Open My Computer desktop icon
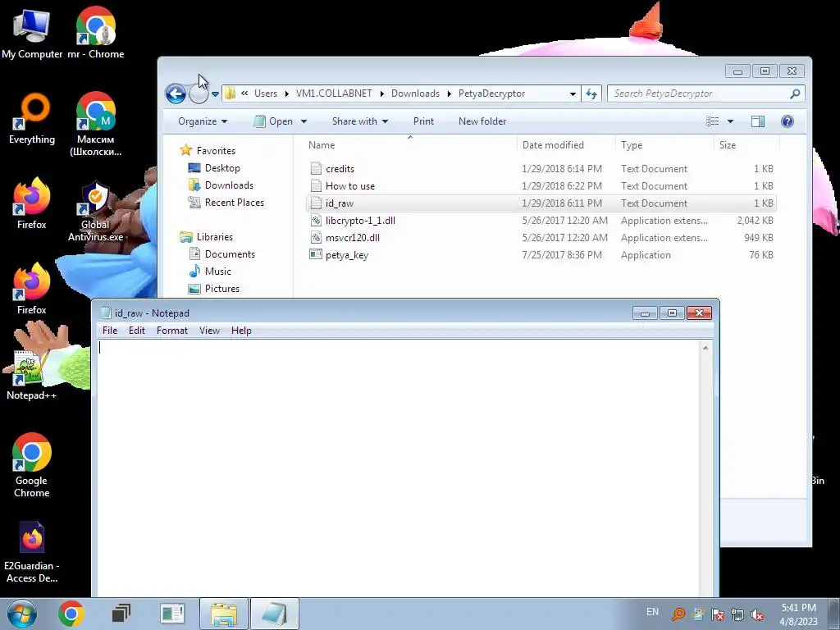This screenshot has height=630, width=840. pyautogui.click(x=32, y=34)
